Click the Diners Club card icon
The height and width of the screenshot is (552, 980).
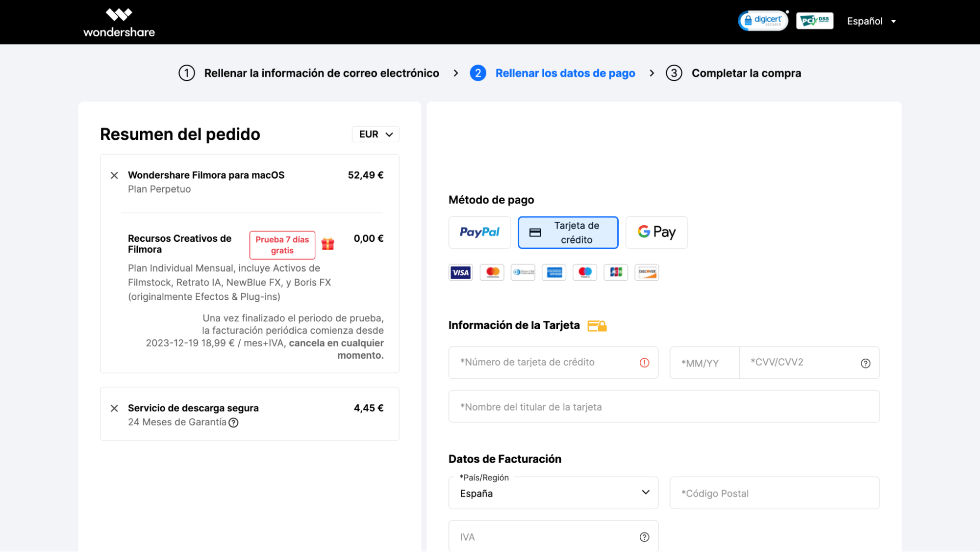[523, 272]
